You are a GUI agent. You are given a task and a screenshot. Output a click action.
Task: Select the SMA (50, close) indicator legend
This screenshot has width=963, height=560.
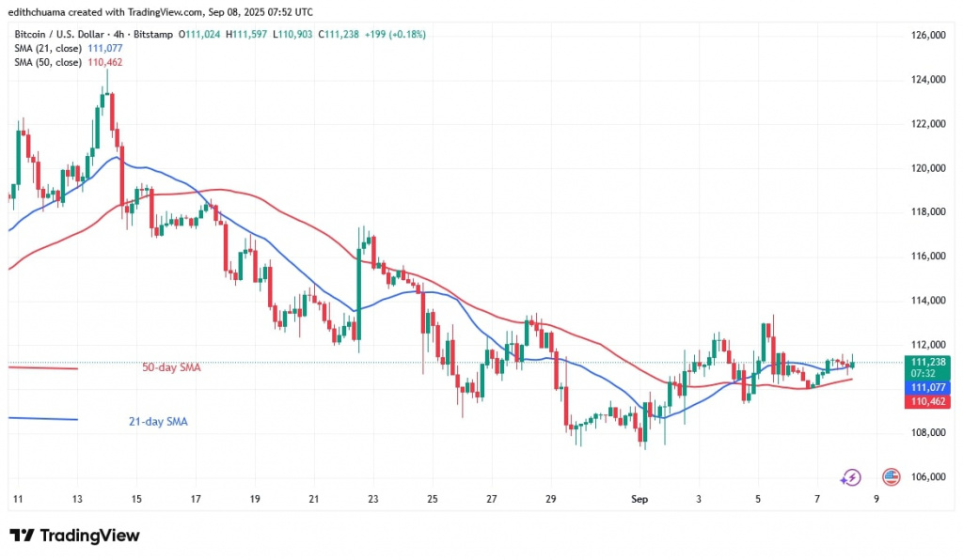pyautogui.click(x=46, y=62)
